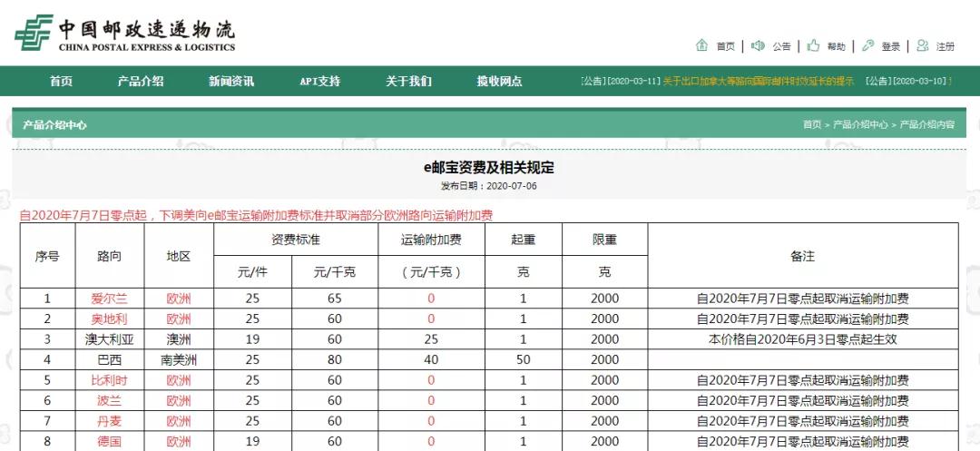Click the 爱尔兰 destination cell
Viewport: 980px width, 451px height.
110,299
